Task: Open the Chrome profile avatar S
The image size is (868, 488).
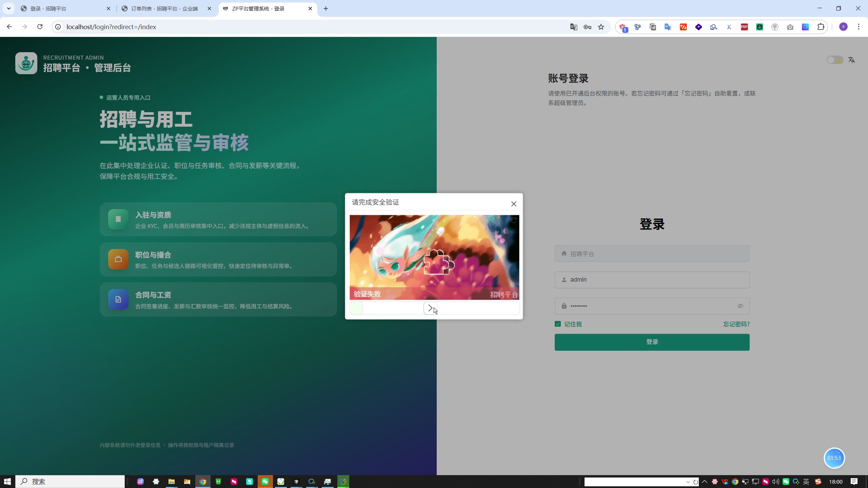Action: point(843,27)
